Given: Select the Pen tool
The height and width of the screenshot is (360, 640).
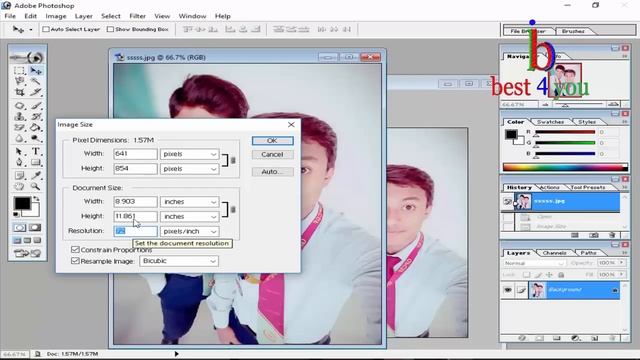Looking at the screenshot, I should (19, 162).
